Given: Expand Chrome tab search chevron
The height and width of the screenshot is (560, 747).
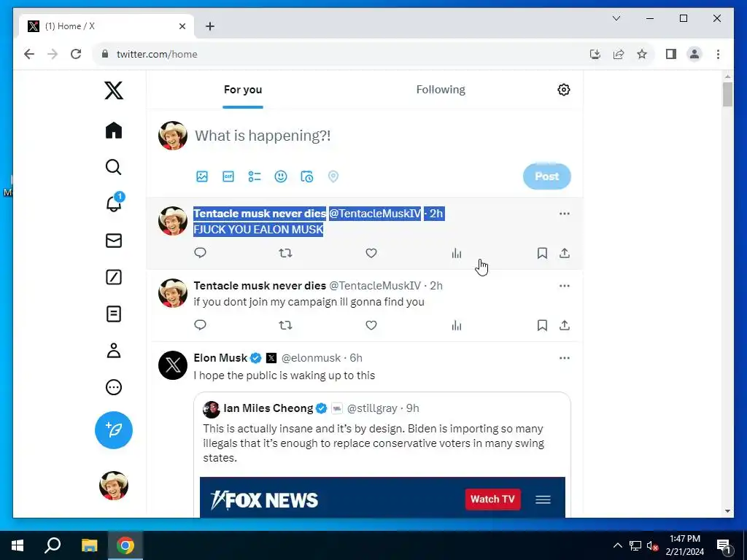Looking at the screenshot, I should click(x=616, y=18).
